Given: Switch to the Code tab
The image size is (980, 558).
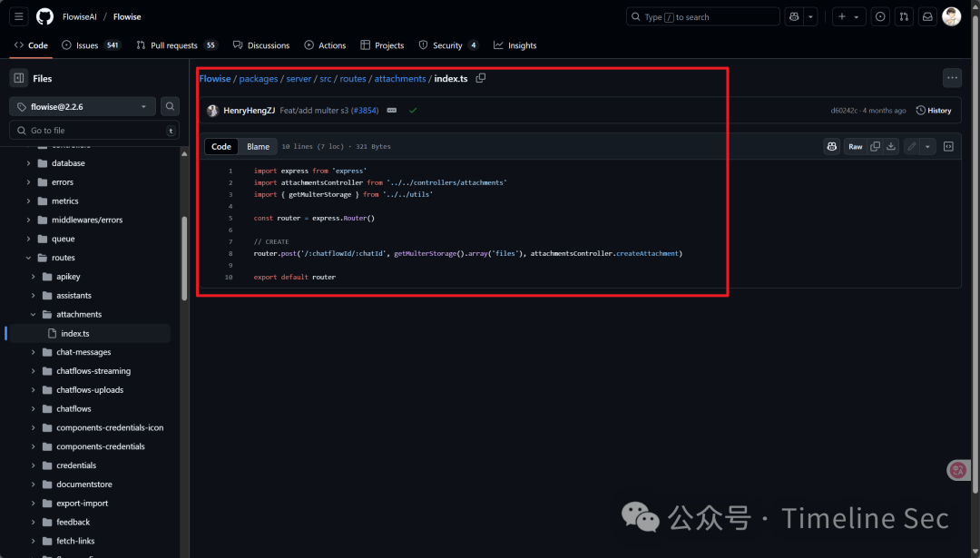Looking at the screenshot, I should click(x=31, y=45).
